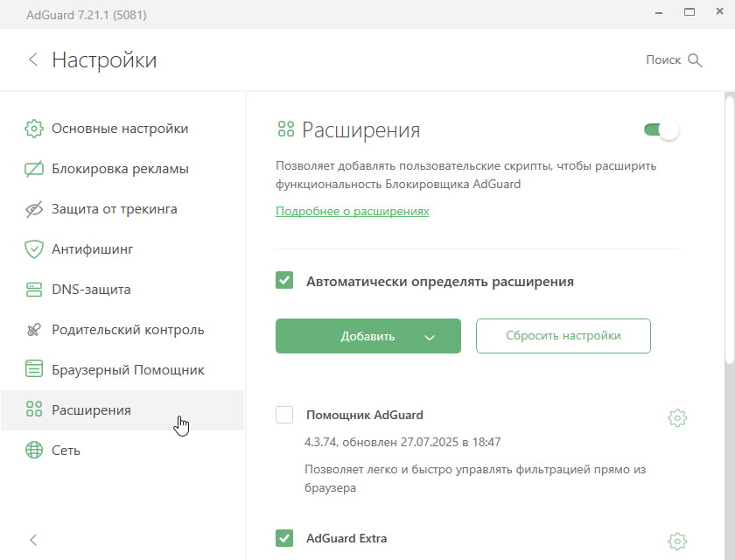This screenshot has height=560, width=735.
Task: Click the gear icon beside Основные настройки
Action: pos(34,129)
